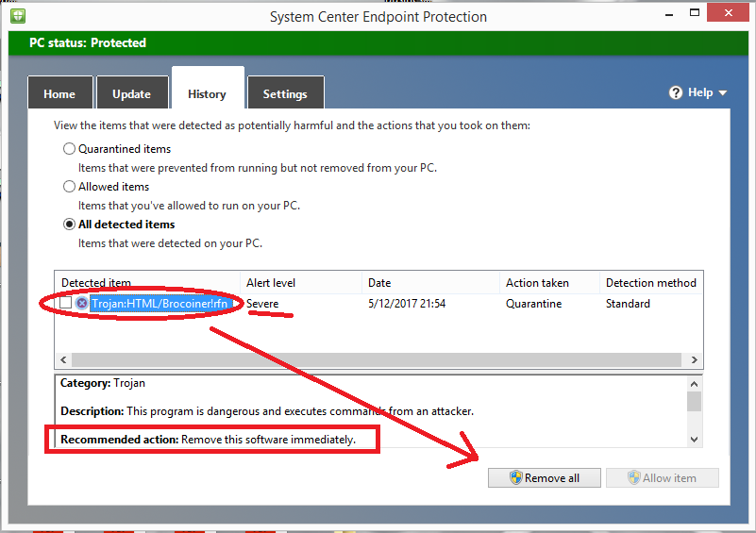Open the Settings tab
This screenshot has width=756, height=533.
(285, 93)
